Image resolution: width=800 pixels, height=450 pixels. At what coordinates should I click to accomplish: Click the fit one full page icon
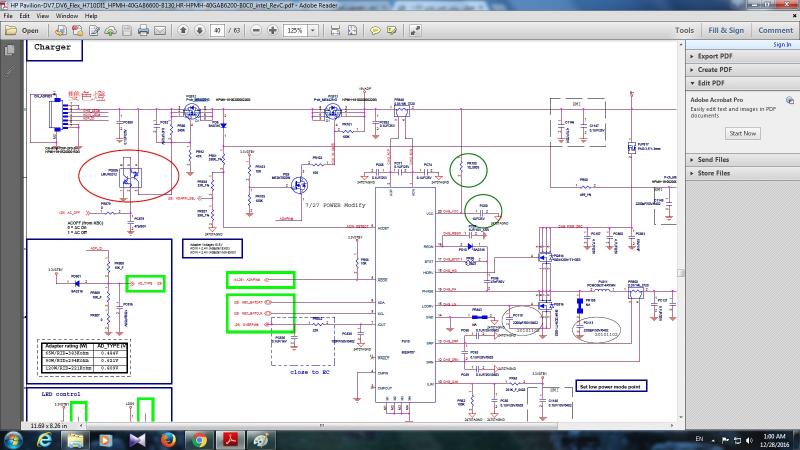352,31
